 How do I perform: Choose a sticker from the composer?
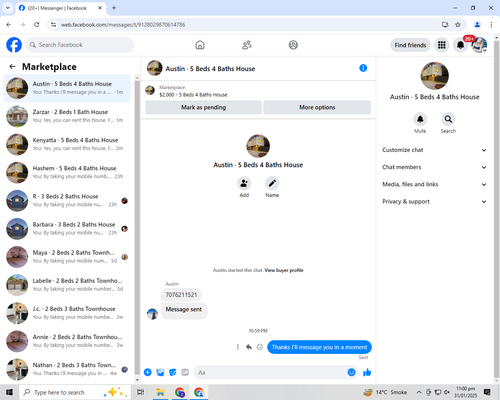[x=173, y=372]
